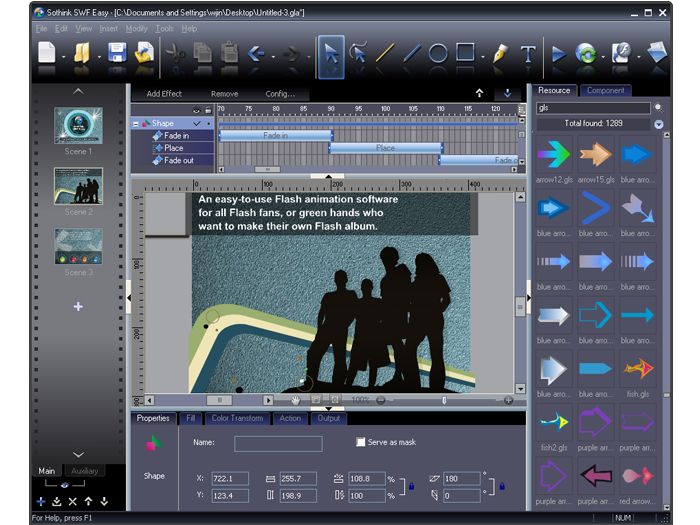Move effect down with the blue arrow
Viewport: 700px width, 525px height.
(507, 93)
